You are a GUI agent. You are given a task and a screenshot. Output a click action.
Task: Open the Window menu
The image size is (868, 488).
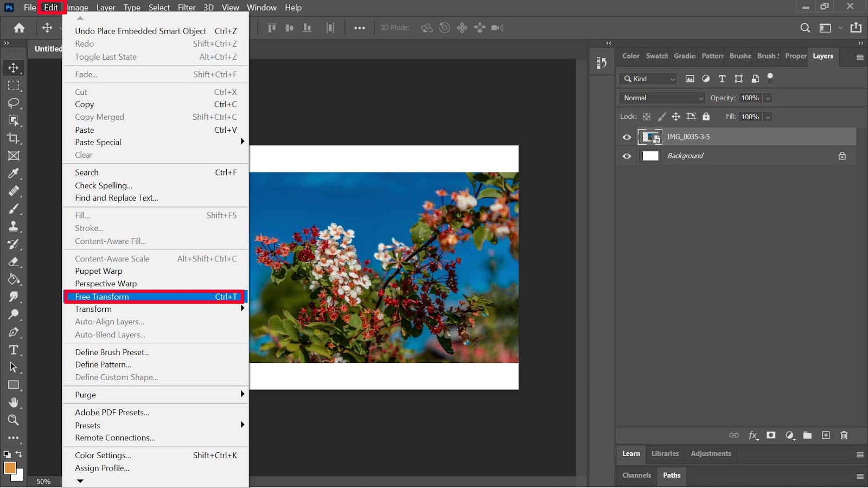tap(261, 8)
